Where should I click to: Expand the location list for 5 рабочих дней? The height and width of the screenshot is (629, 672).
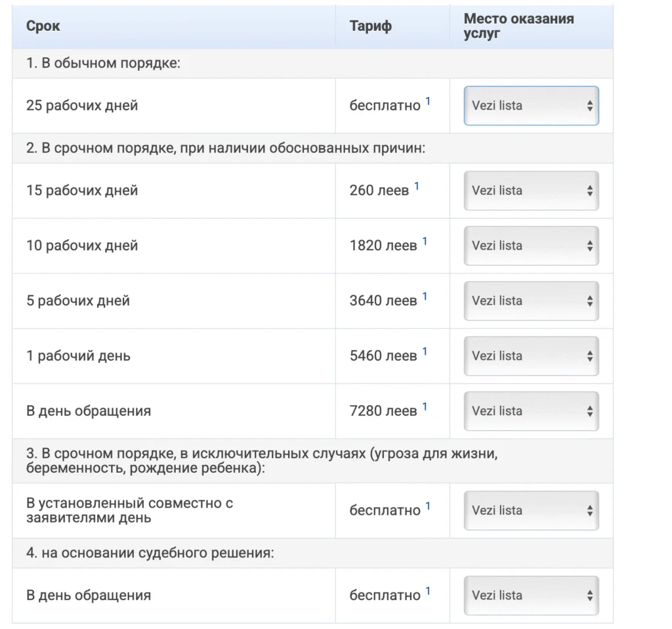click(531, 301)
